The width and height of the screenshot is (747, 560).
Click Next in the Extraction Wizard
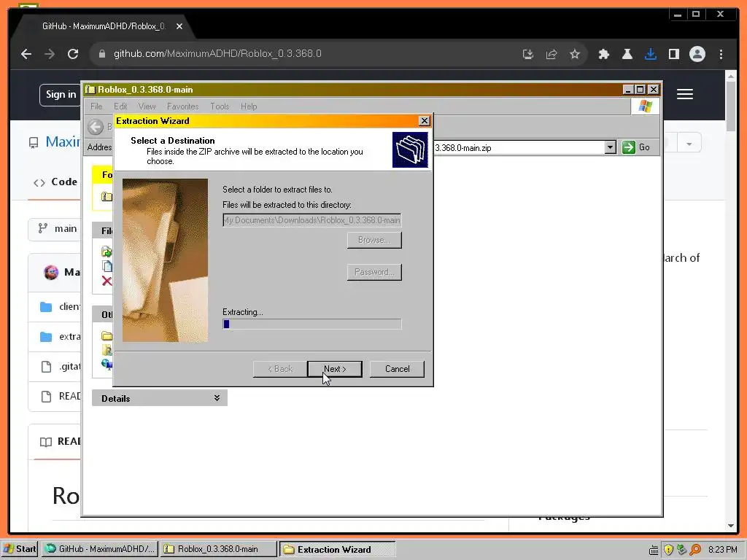coord(334,369)
